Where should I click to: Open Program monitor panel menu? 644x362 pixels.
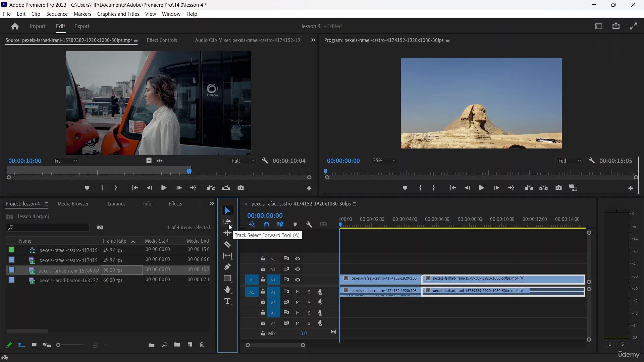click(x=448, y=41)
